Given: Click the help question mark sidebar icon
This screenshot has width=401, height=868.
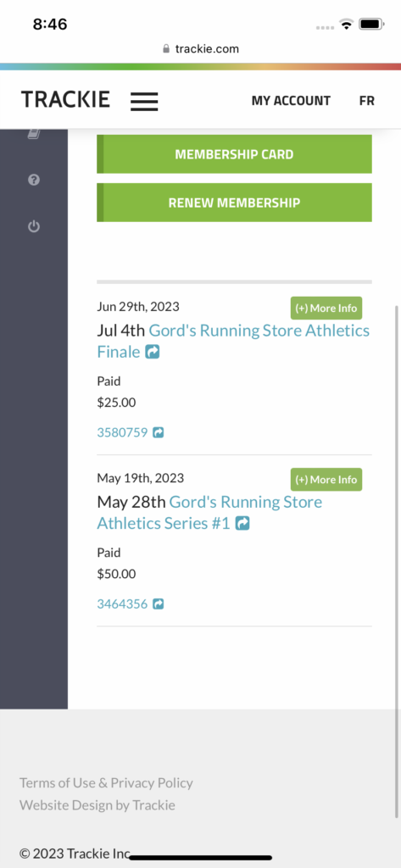Looking at the screenshot, I should (x=34, y=180).
